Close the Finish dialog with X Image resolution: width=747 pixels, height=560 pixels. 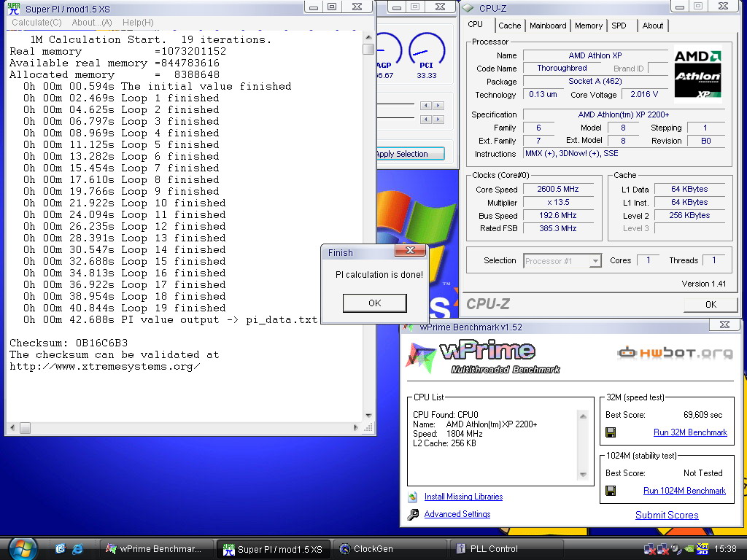(410, 251)
